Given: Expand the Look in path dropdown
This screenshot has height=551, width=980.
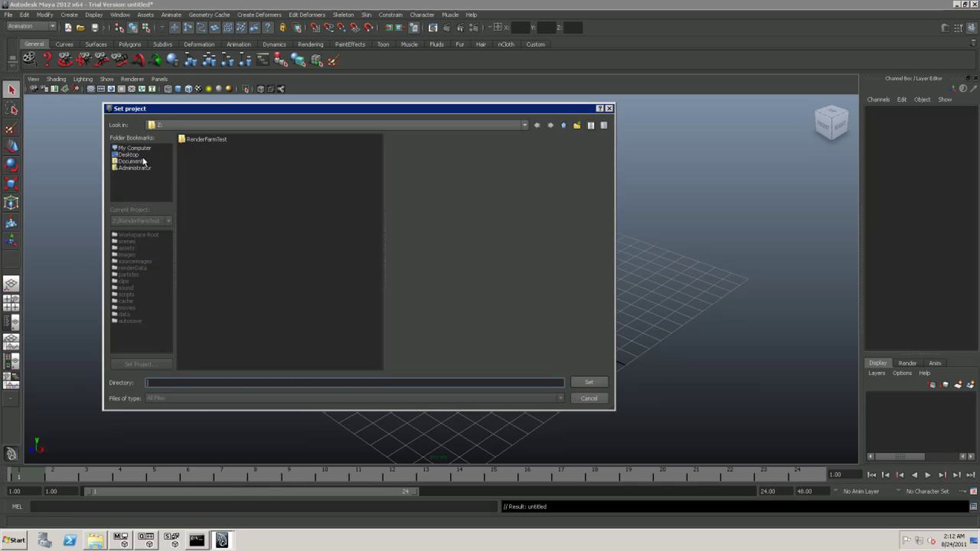Looking at the screenshot, I should [524, 125].
